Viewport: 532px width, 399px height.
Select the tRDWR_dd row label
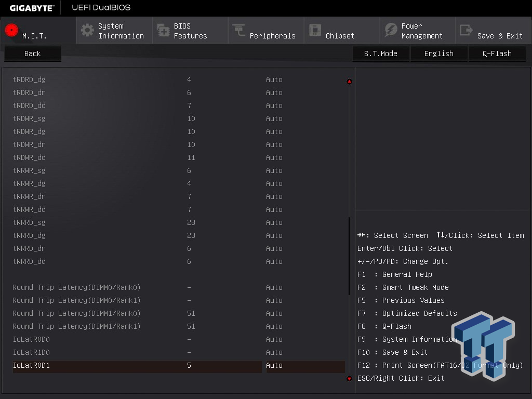point(29,158)
